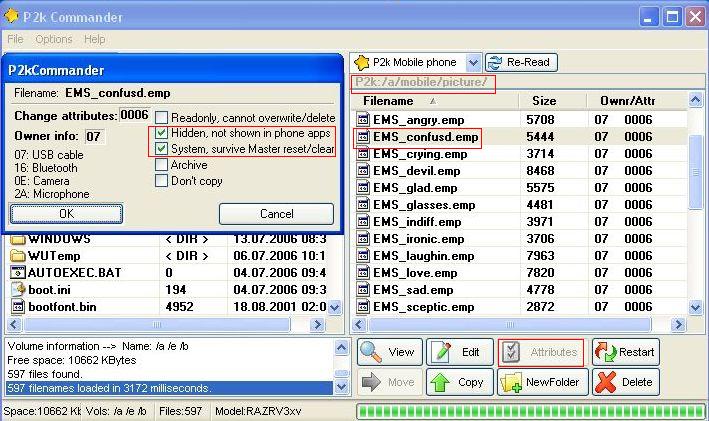This screenshot has height=421, width=709.
Task: Enable the Readonly attribute checkbox
Action: click(161, 118)
